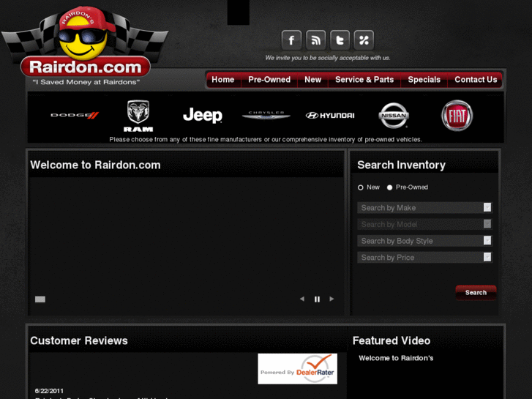
Task: Go to previous slide in slideshow
Action: point(302,299)
